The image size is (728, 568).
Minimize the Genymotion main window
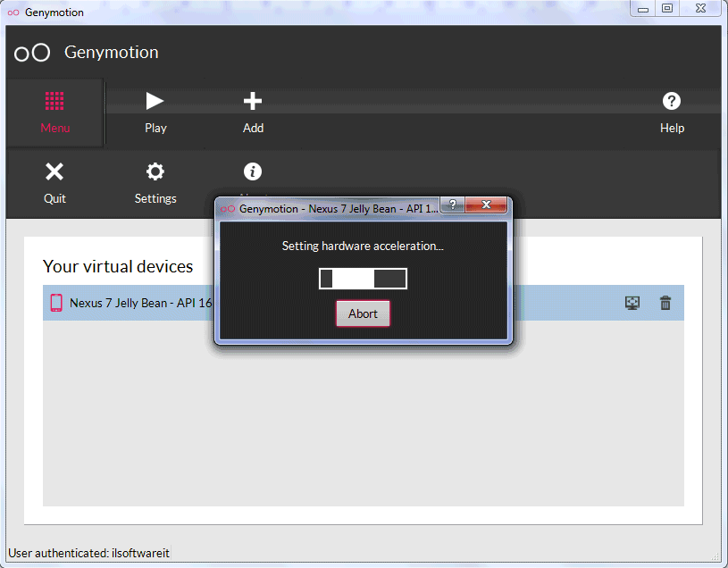point(643,9)
